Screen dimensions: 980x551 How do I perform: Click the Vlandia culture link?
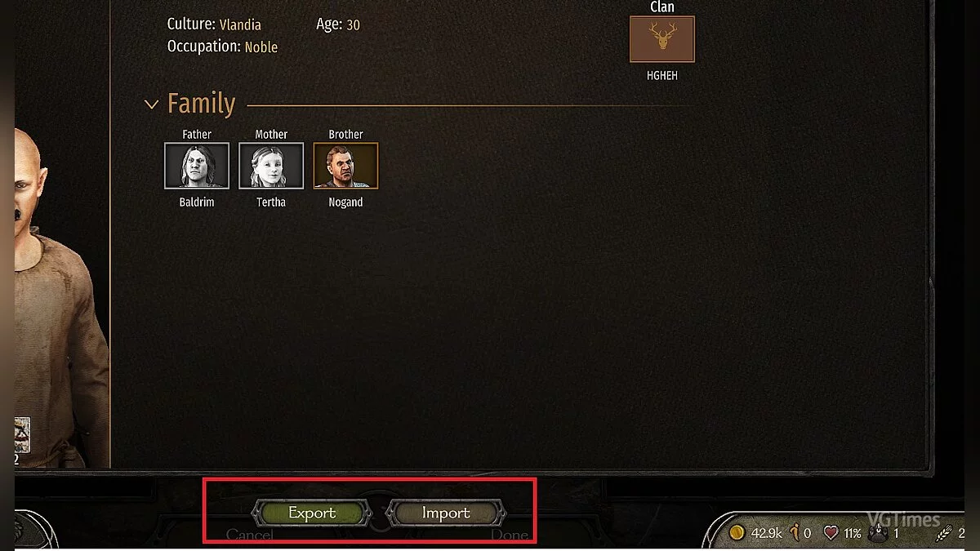240,24
